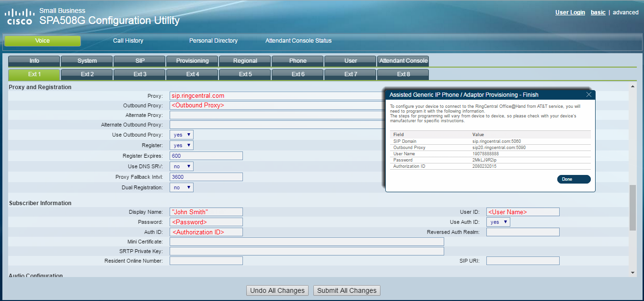
Task: Click Submit All Changes button
Action: (347, 290)
